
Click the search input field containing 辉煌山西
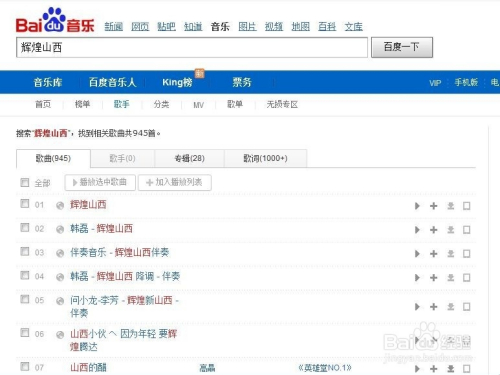click(192, 47)
